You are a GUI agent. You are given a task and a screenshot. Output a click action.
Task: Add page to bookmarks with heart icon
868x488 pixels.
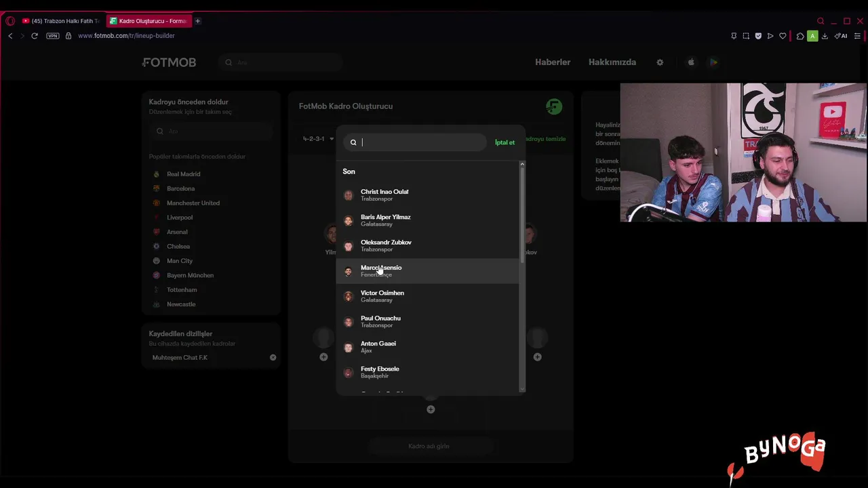click(x=783, y=36)
